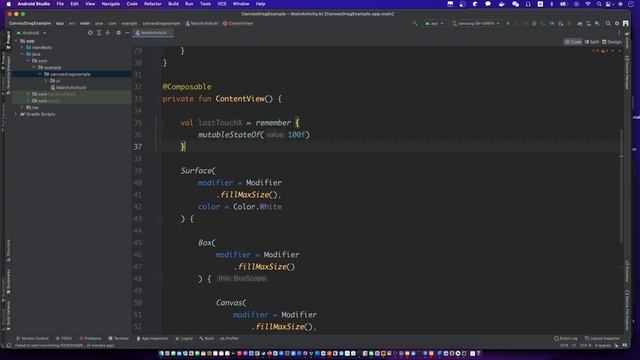Open the Android project view dropdown
The width and height of the screenshot is (640, 360).
click(31, 33)
